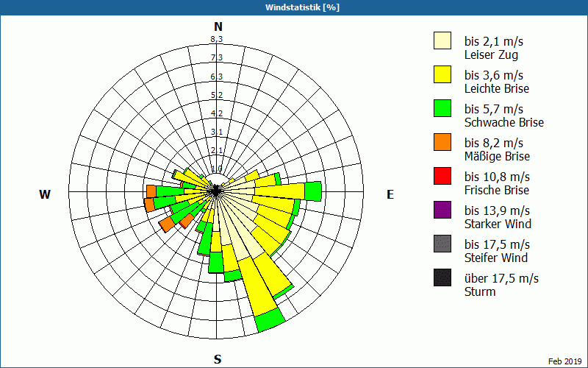Screen dimensions: 588x368
Task: Click the yellow 'bis 3,6 m/s' legend swatch
Action: [x=442, y=74]
